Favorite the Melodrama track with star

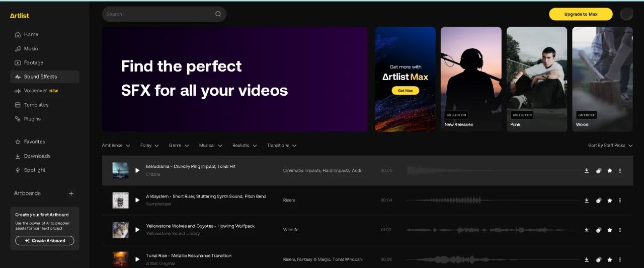pos(610,171)
